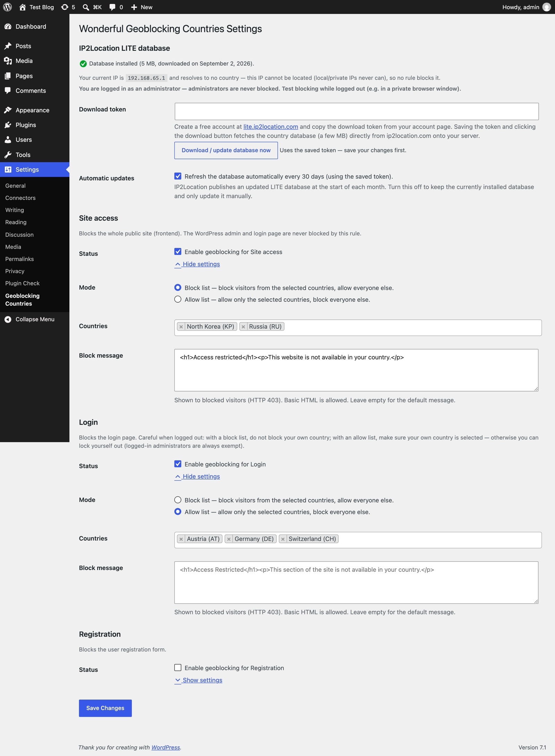Click Download / update database now

(x=226, y=150)
